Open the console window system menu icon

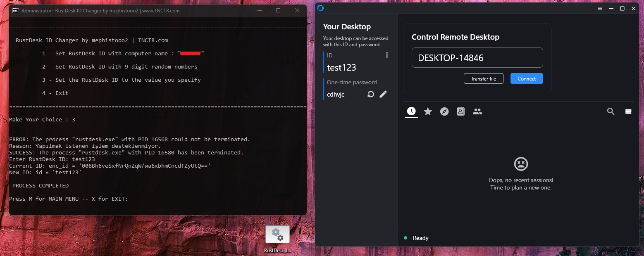click(x=17, y=11)
